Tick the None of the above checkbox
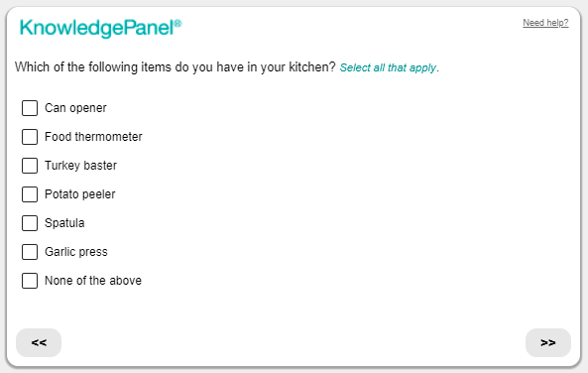The width and height of the screenshot is (588, 373). point(30,281)
